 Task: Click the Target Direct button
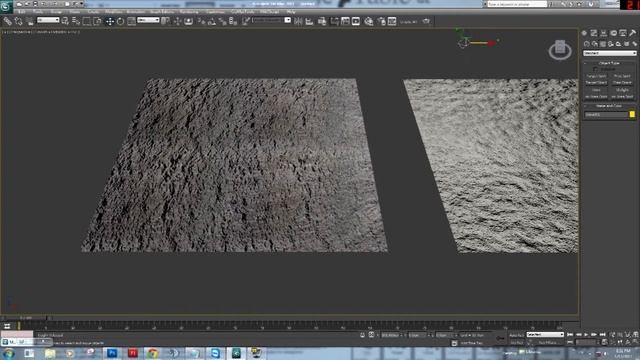(x=596, y=83)
